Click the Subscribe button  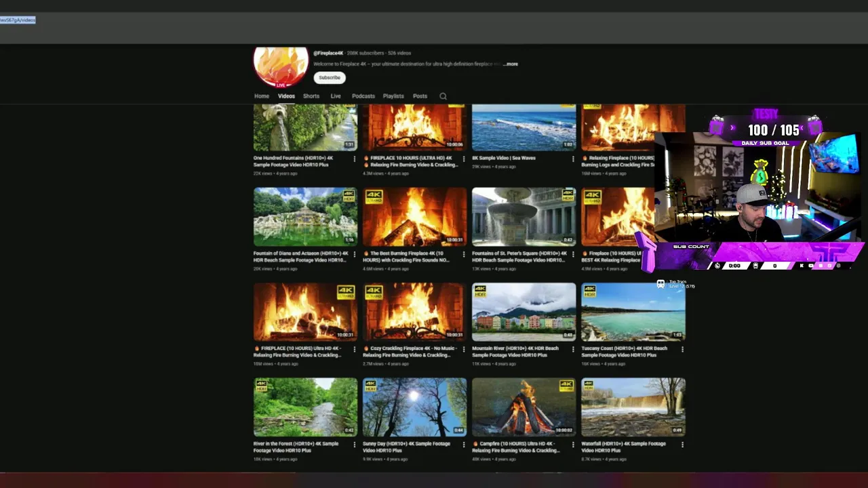pos(330,77)
